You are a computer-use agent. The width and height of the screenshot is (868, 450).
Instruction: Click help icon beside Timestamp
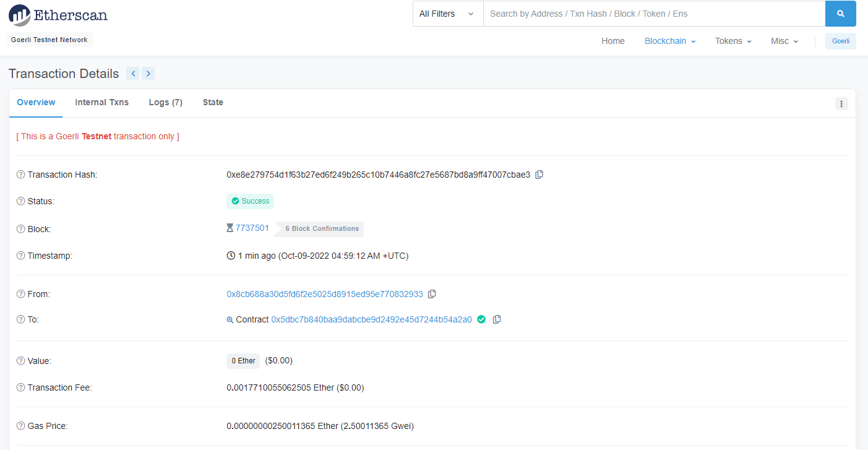pyautogui.click(x=20, y=256)
